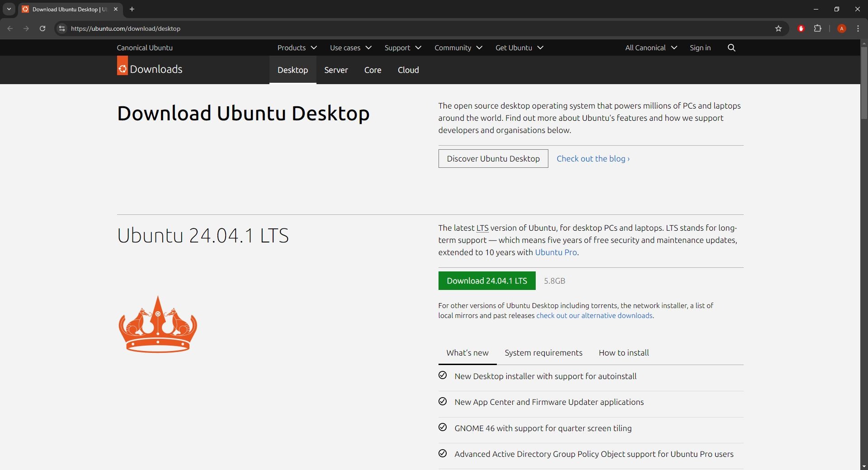This screenshot has height=470, width=868.
Task: Toggle the checkmark next to GNOME 46 feature
Action: pyautogui.click(x=443, y=427)
